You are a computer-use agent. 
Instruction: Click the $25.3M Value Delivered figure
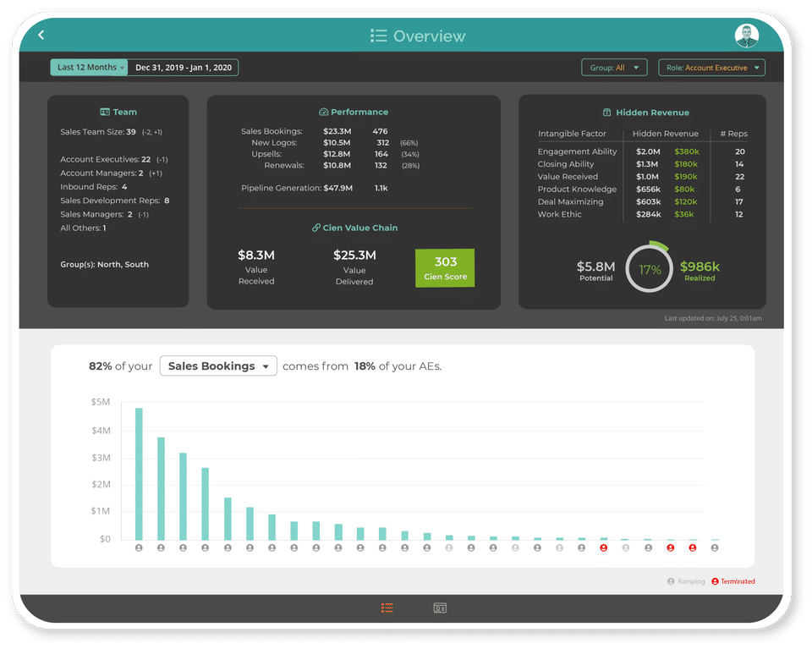[x=354, y=255]
